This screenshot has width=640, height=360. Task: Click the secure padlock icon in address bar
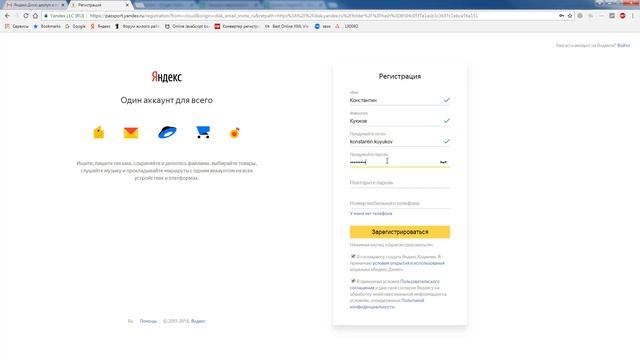click(x=46, y=16)
